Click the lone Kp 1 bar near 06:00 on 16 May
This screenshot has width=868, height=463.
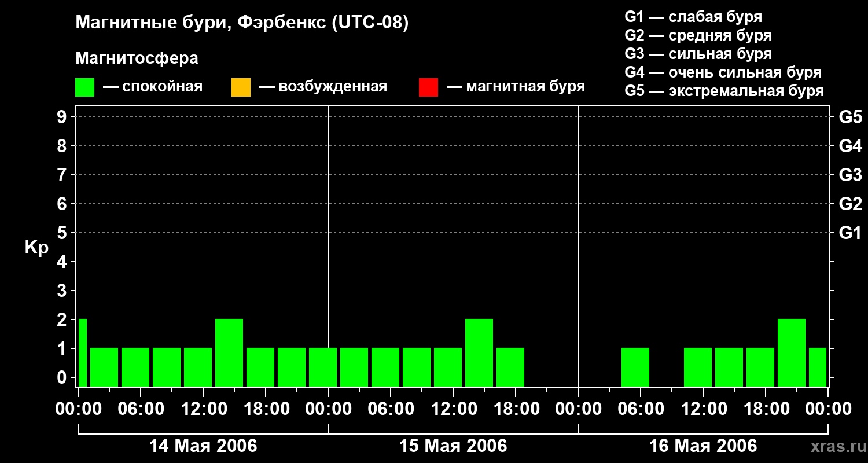click(635, 367)
